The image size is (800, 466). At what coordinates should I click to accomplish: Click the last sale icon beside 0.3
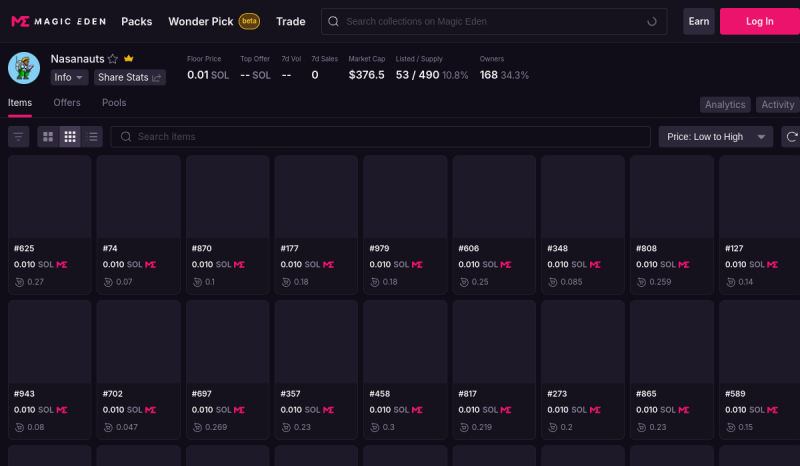375,427
